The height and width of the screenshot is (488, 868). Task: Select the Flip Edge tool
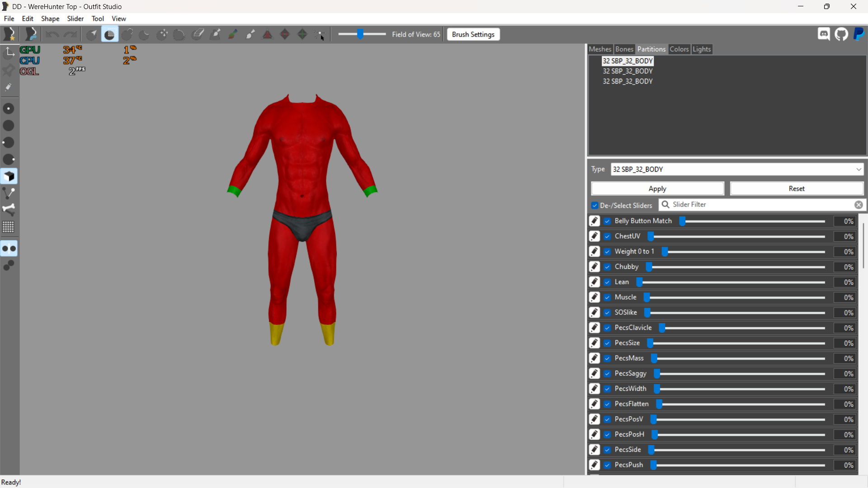285,34
